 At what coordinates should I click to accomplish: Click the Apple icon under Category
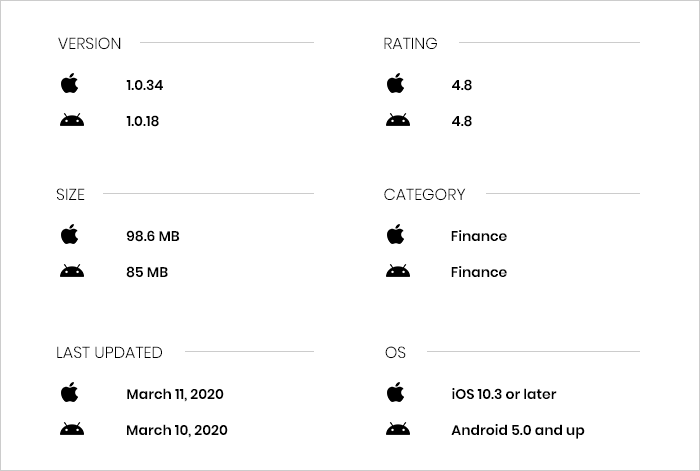pyautogui.click(x=396, y=235)
